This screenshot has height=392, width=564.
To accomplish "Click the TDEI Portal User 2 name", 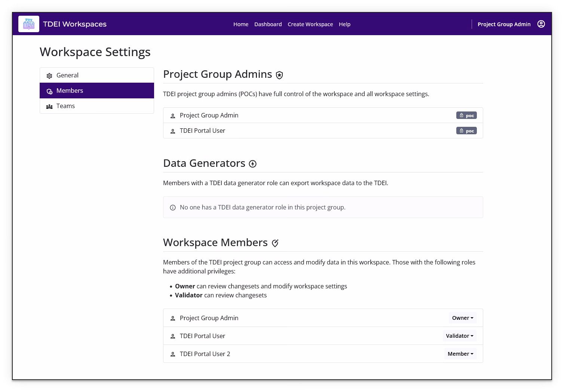I will coord(205,354).
